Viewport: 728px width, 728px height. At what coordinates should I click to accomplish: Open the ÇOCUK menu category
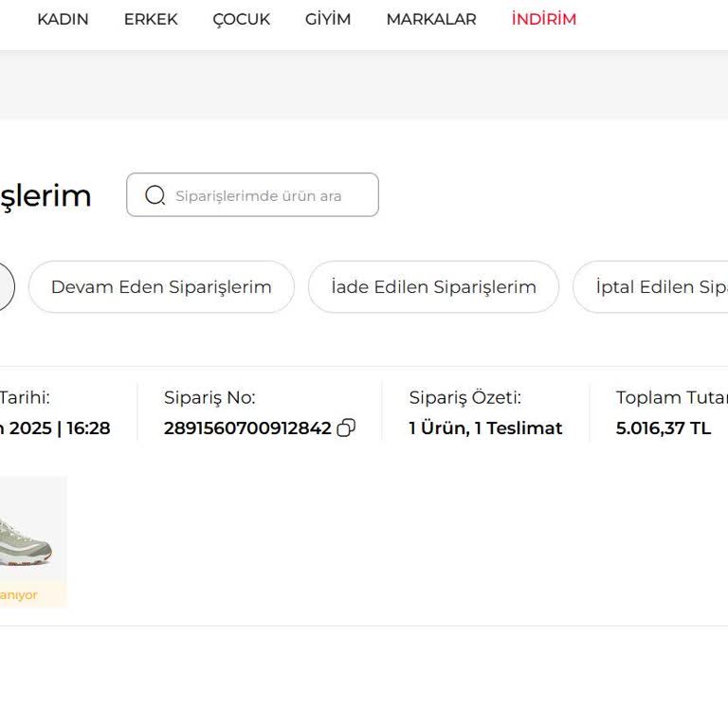click(241, 19)
